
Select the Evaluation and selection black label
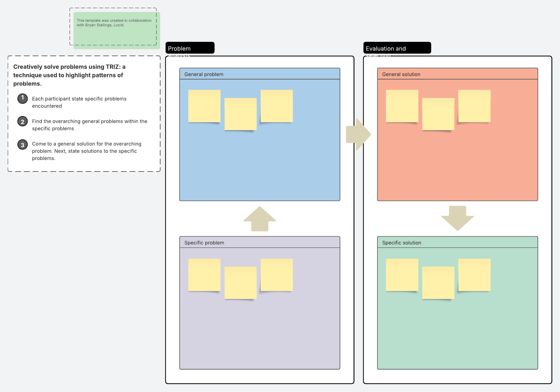pos(397,48)
